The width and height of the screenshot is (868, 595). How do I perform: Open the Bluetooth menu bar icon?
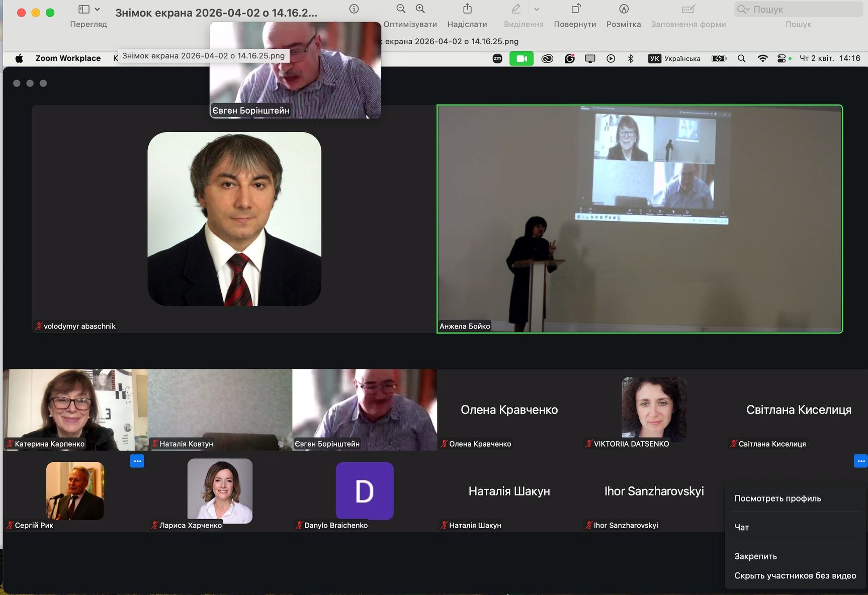pyautogui.click(x=631, y=58)
